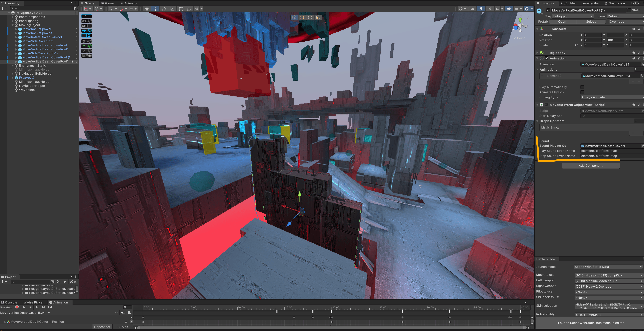Viewport: 644px width, 331px height.
Task: Toggle scene effects (skybox, fog) icon
Action: [497, 9]
